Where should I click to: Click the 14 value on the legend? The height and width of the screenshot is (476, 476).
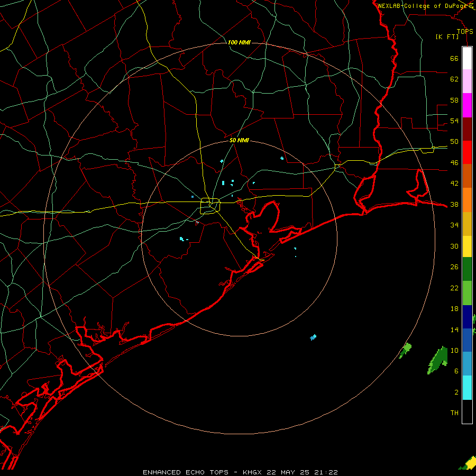pyautogui.click(x=454, y=329)
